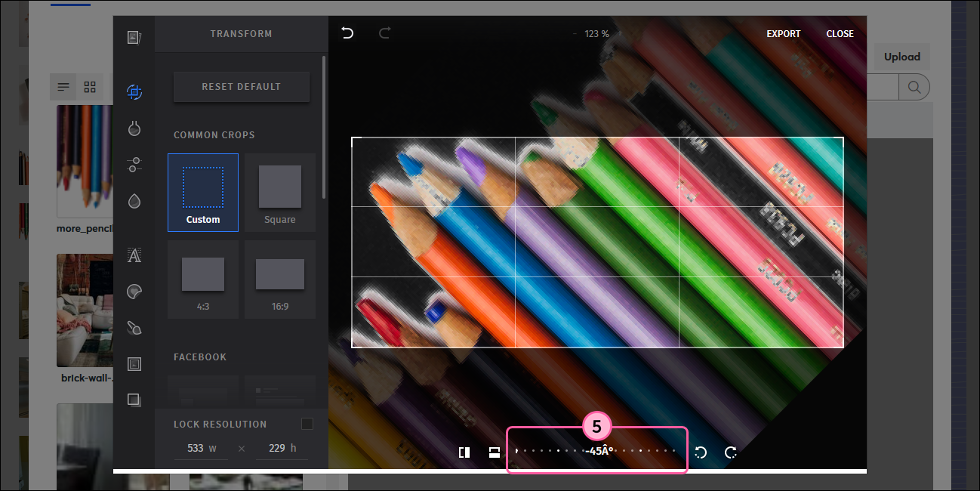
Task: Click the 123 % zoom level
Action: coord(596,34)
